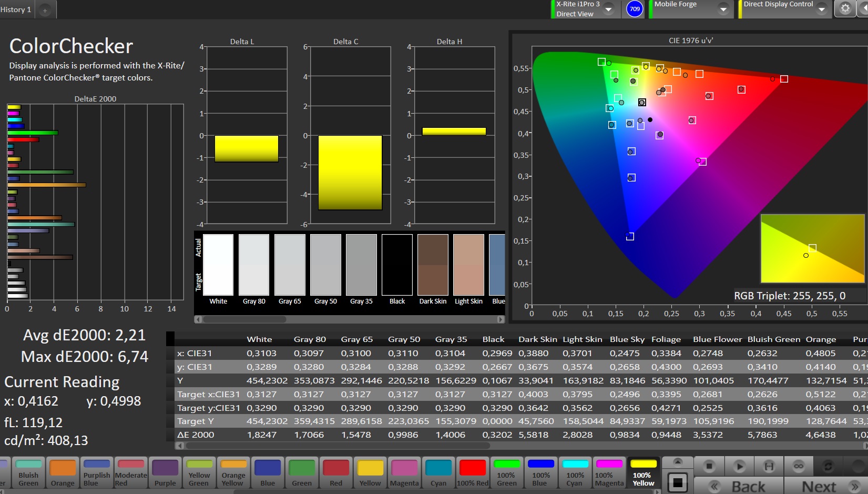Click the black square pattern window icon
Viewport: 868px width, 494px height.
click(x=677, y=482)
